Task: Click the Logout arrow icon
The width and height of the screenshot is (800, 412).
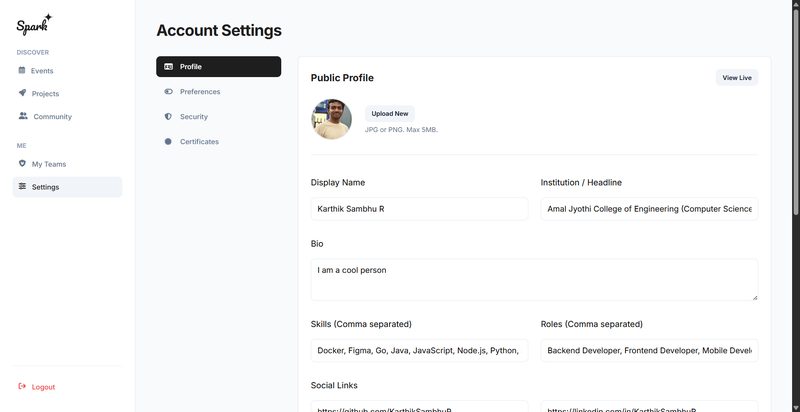Action: 22,386
